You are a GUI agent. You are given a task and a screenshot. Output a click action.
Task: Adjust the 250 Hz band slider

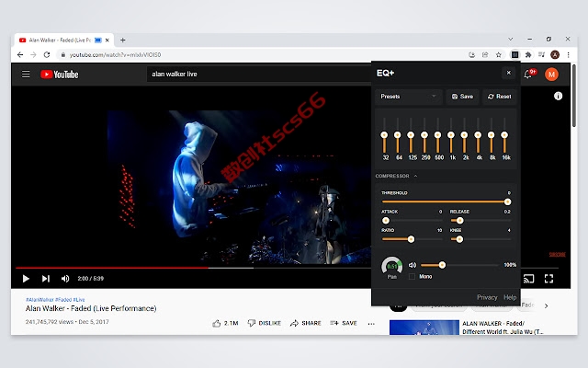point(424,135)
